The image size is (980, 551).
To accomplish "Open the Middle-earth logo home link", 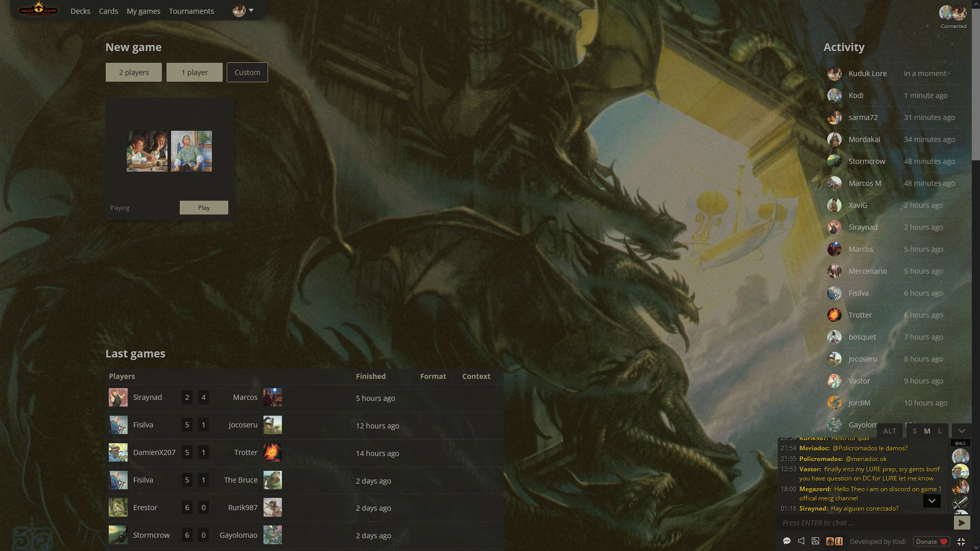I will [x=38, y=10].
